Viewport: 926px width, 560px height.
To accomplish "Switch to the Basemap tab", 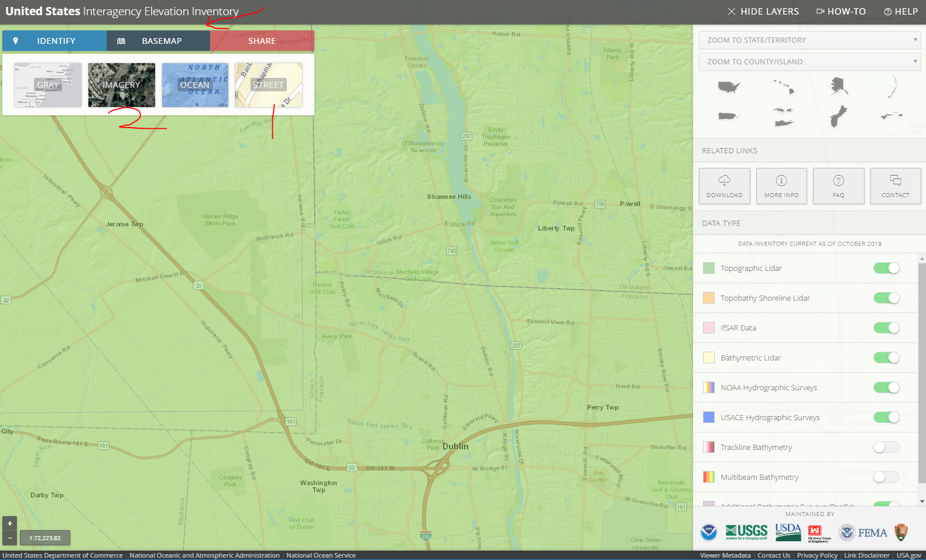I will (x=158, y=41).
